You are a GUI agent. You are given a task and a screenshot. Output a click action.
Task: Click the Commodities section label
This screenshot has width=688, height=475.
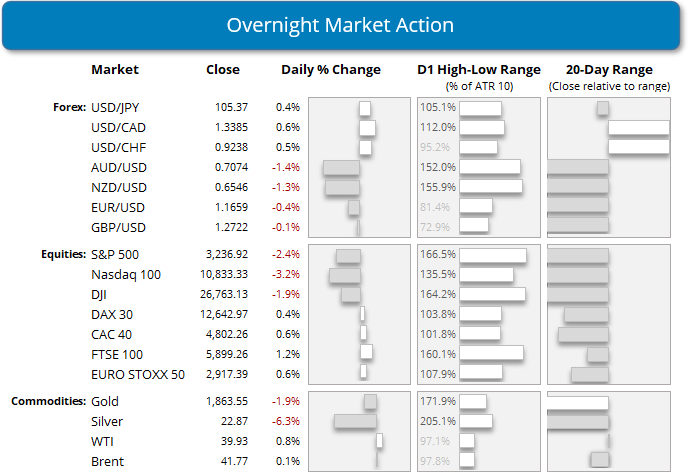click(x=48, y=402)
